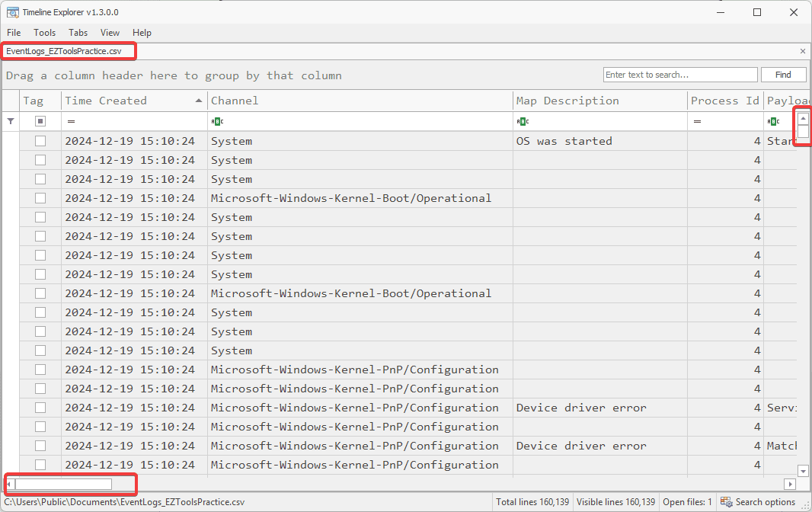The width and height of the screenshot is (812, 512).
Task: Check tag box for second Kernel-Boot/Operational row
Action: 40,293
